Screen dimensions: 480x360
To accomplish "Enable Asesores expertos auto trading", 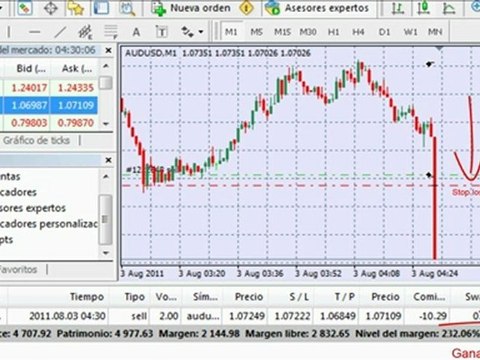I will pyautogui.click(x=317, y=8).
